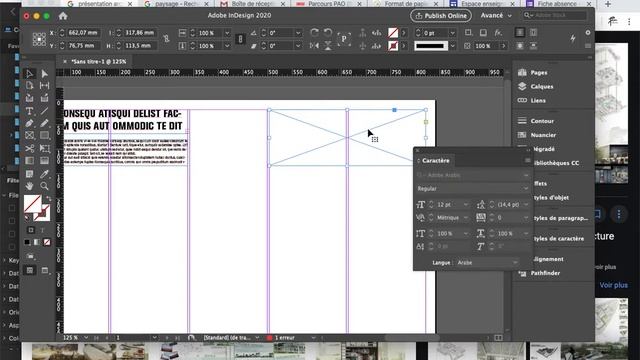Open stroke weight 0 pt dropdown

coord(453,33)
